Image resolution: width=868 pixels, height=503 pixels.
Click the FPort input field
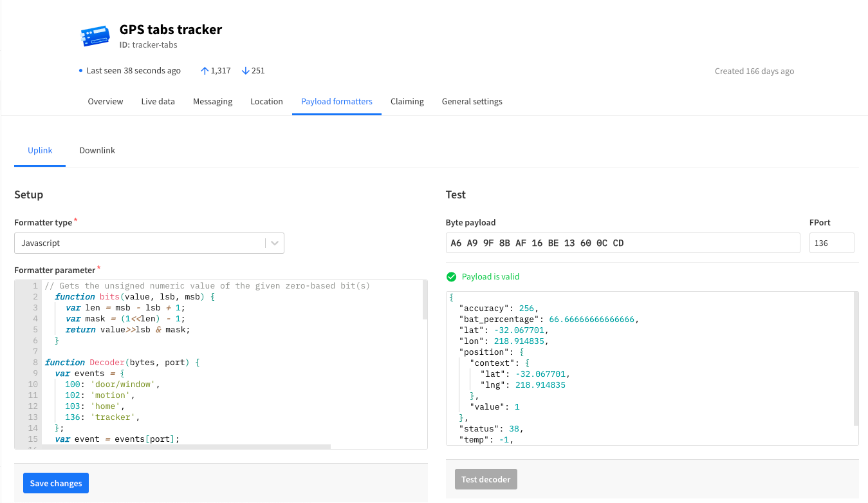[831, 243]
